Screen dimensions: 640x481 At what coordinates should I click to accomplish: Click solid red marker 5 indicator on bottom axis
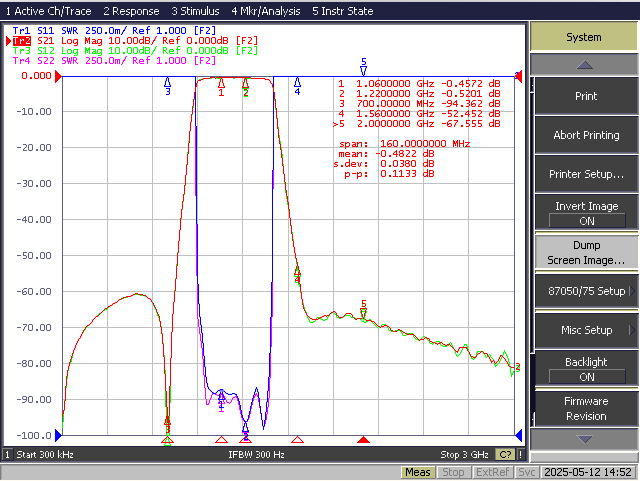pyautogui.click(x=363, y=440)
